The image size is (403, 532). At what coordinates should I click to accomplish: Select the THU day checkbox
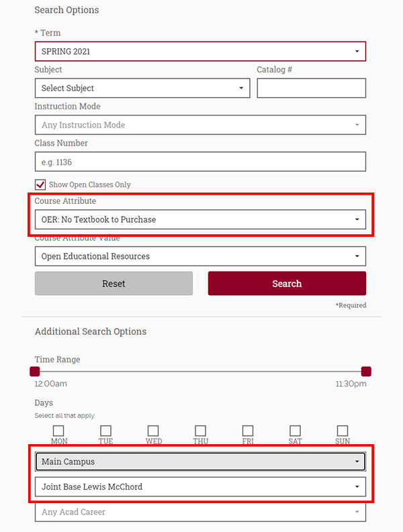pyautogui.click(x=200, y=431)
